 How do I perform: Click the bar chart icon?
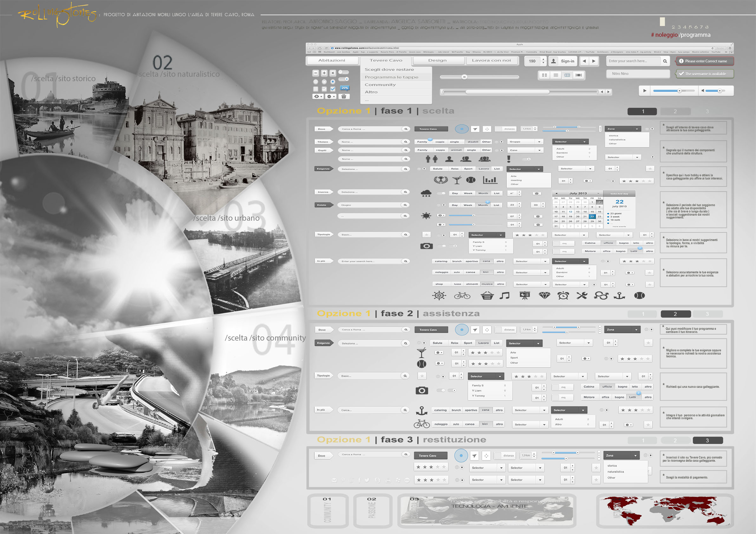[x=490, y=180]
